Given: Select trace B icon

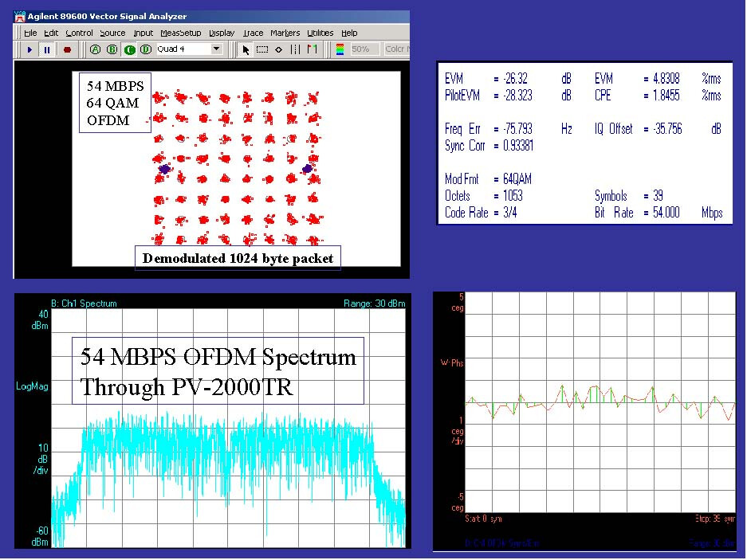Looking at the screenshot, I should [112, 49].
